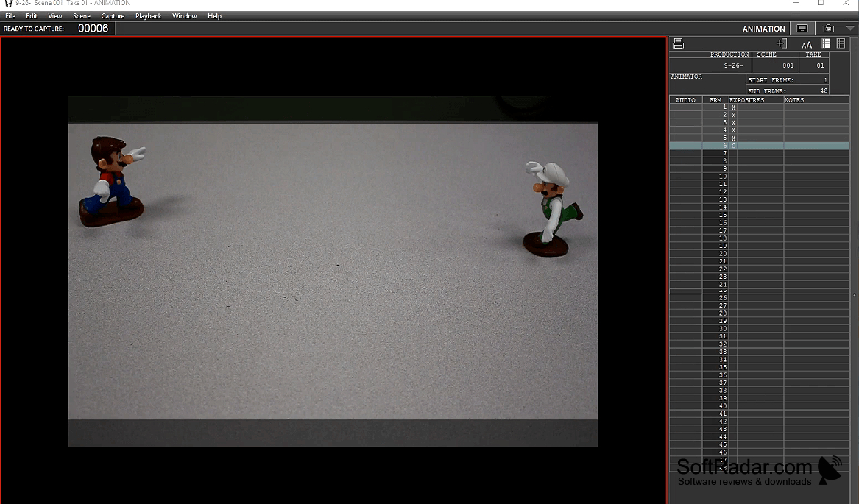Click the ready to capture frame counter 00006
Image resolution: width=859 pixels, height=504 pixels.
[93, 29]
